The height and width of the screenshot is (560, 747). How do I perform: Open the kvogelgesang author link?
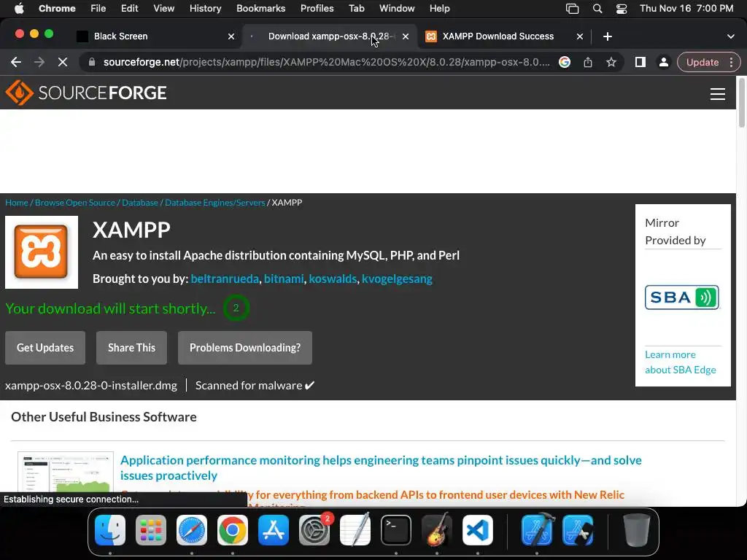tap(397, 279)
